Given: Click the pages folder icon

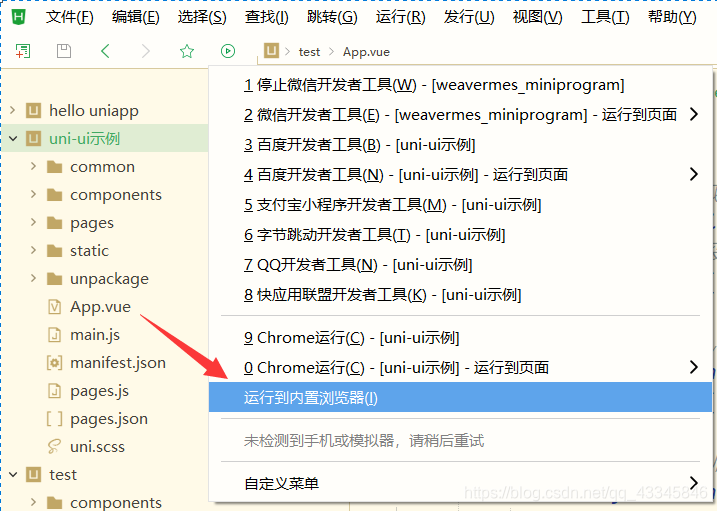Looking at the screenshot, I should pyautogui.click(x=54, y=223).
